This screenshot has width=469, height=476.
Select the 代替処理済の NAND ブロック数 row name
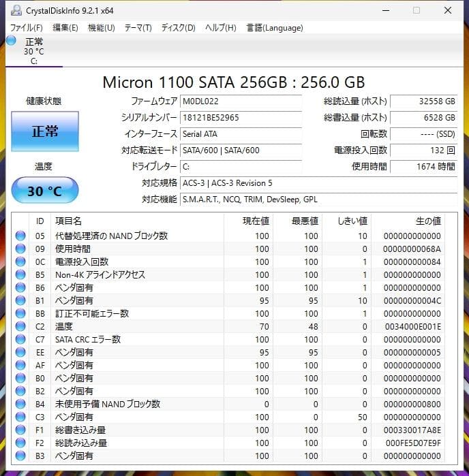coord(111,236)
